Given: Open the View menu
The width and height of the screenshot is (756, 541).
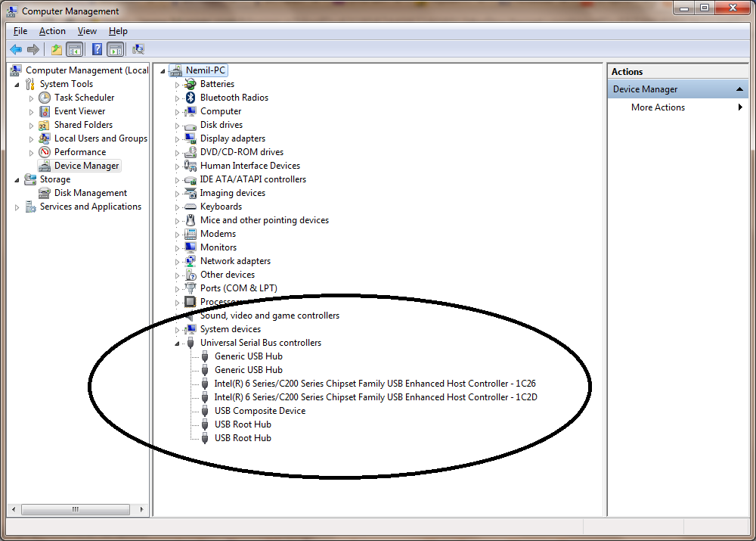Looking at the screenshot, I should point(87,30).
